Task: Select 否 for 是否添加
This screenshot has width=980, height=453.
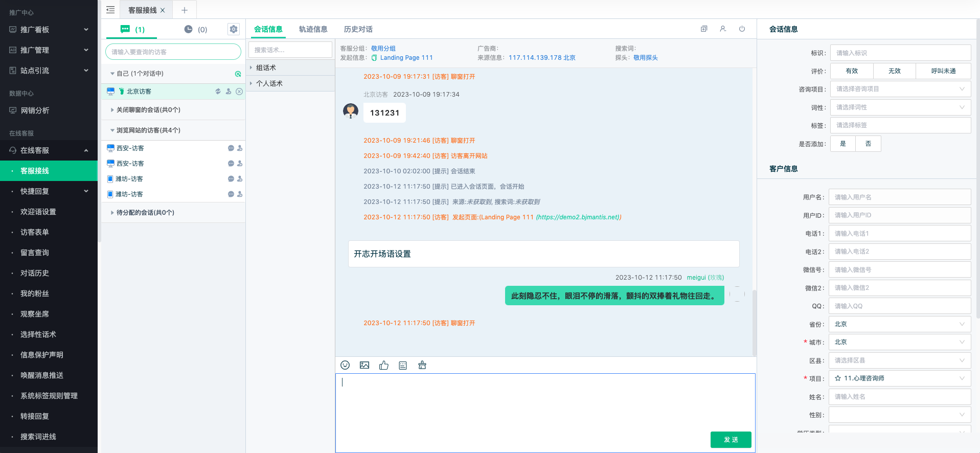Action: 868,144
